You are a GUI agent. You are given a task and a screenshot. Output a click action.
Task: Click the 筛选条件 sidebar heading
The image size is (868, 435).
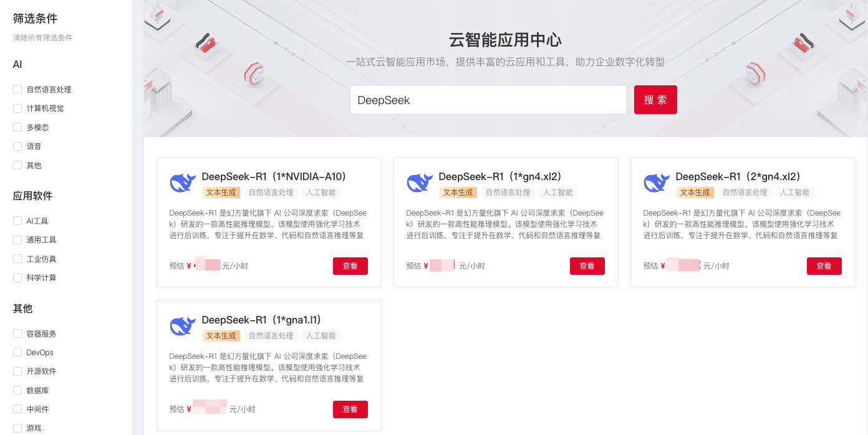click(x=36, y=19)
